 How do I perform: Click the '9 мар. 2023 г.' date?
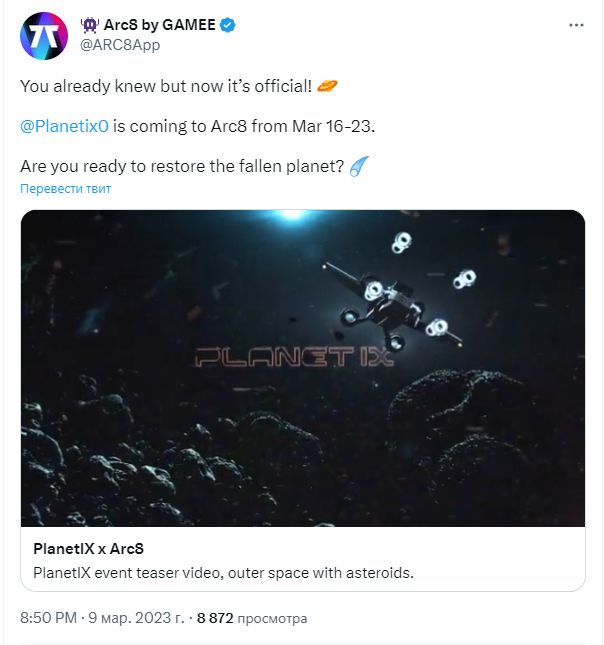pos(137,618)
